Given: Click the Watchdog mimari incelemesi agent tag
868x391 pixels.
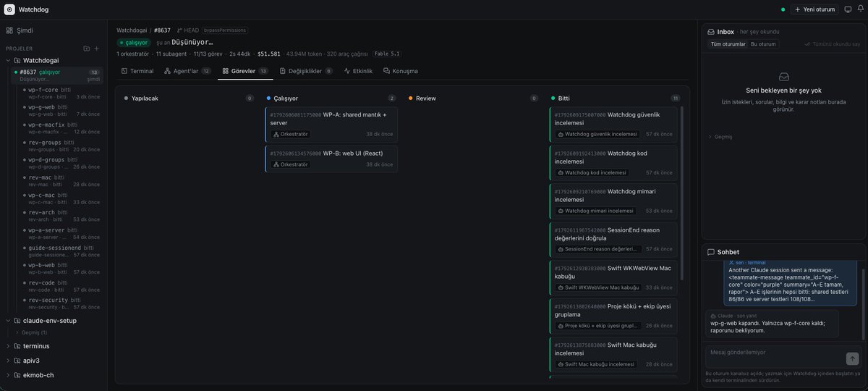Looking at the screenshot, I should 595,211.
